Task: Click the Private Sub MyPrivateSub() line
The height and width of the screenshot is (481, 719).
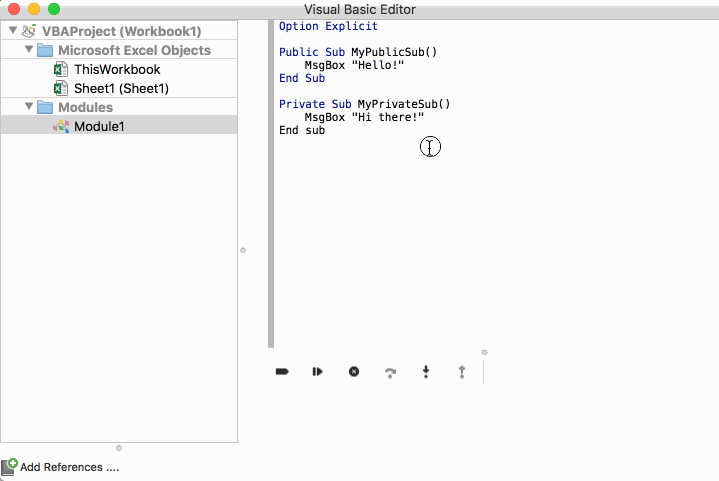Action: 365,104
